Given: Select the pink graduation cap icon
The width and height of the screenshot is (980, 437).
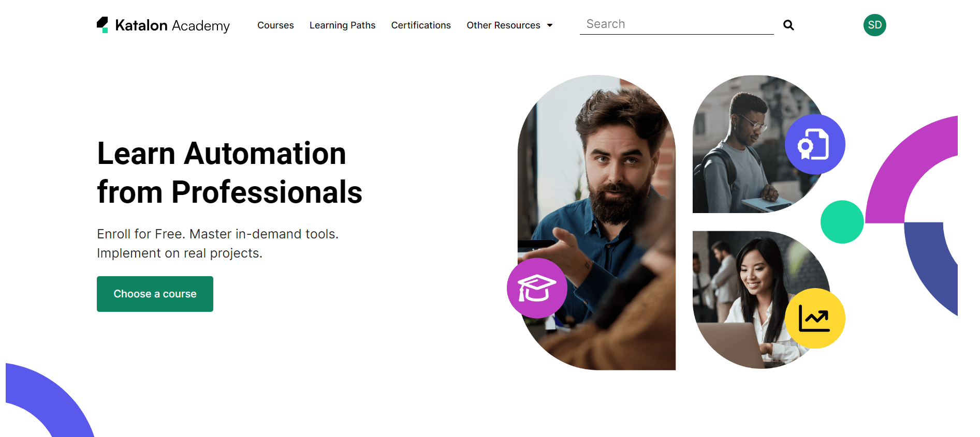Looking at the screenshot, I should (537, 288).
